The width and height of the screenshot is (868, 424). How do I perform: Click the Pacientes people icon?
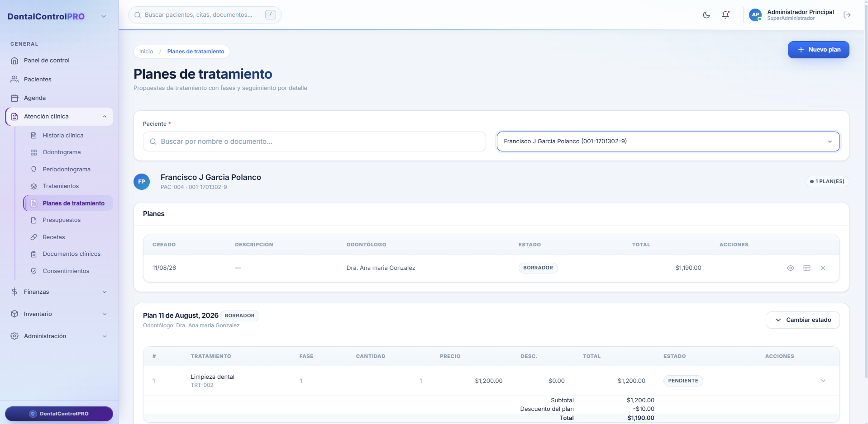click(x=14, y=79)
